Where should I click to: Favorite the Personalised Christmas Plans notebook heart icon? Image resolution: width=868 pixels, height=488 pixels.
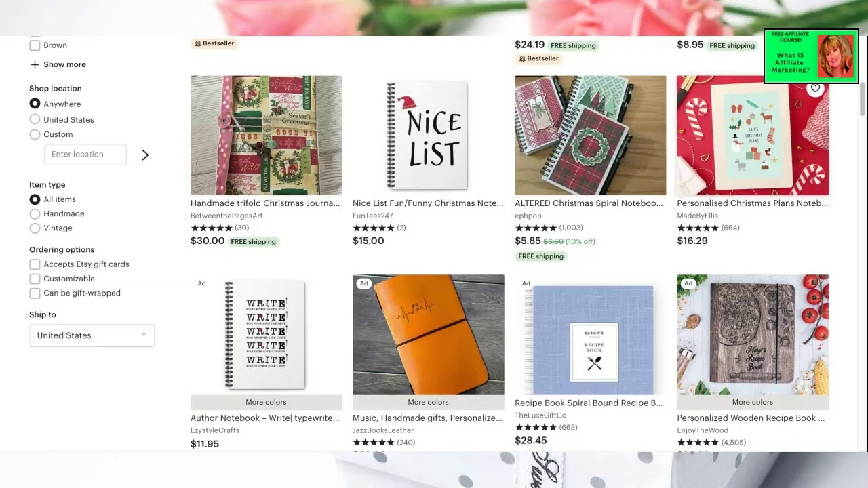[815, 88]
